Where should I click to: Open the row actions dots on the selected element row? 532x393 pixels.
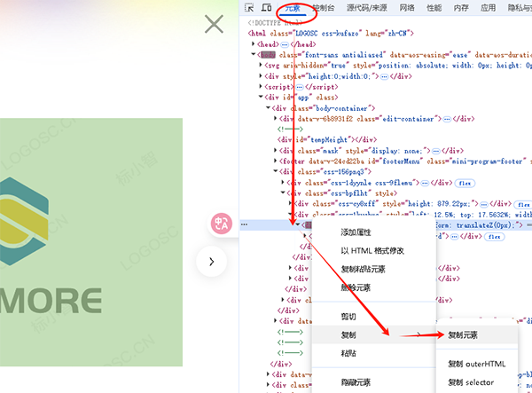pos(244,224)
